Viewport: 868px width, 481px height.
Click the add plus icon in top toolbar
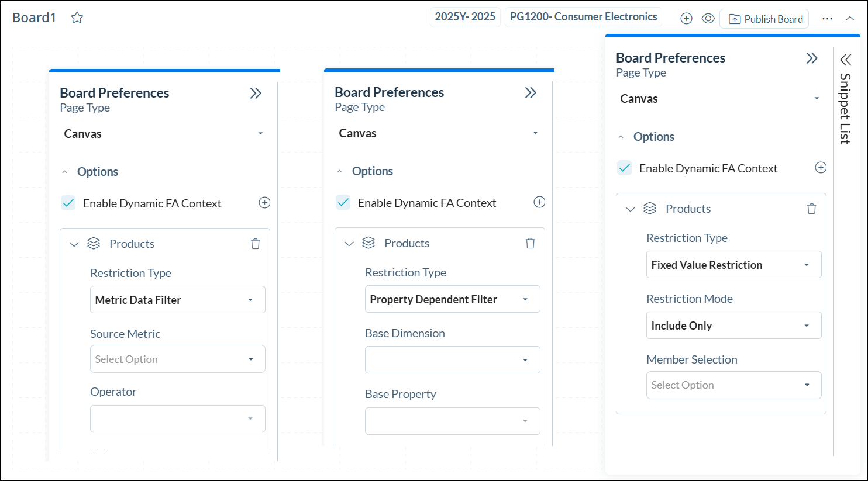[687, 19]
